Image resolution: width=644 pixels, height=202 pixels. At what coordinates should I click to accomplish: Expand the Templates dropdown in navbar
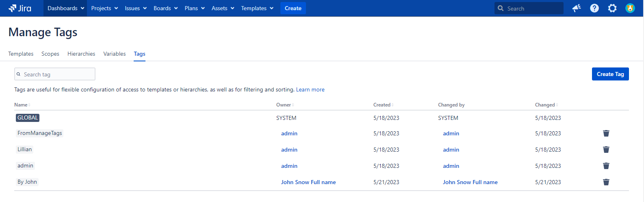pyautogui.click(x=257, y=8)
